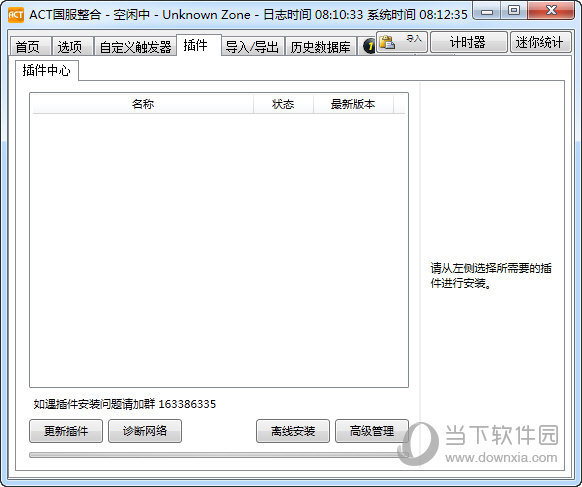This screenshot has height=487, width=582.
Task: Open the 首页 tab
Action: click(30, 46)
